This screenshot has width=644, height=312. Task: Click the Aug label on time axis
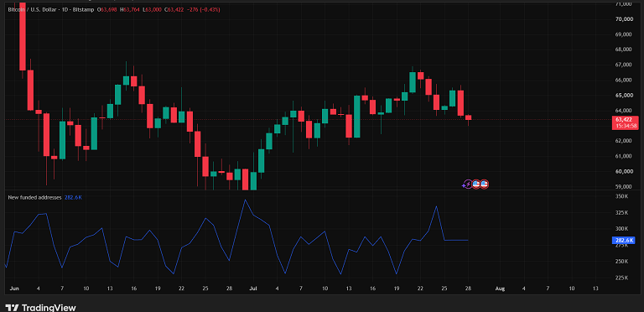coord(500,289)
